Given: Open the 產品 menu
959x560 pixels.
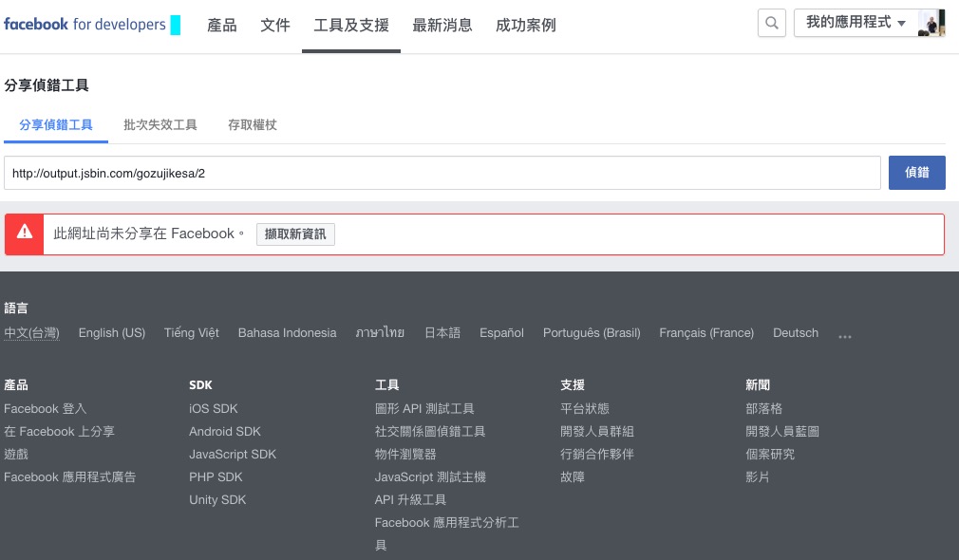Looking at the screenshot, I should point(221,25).
